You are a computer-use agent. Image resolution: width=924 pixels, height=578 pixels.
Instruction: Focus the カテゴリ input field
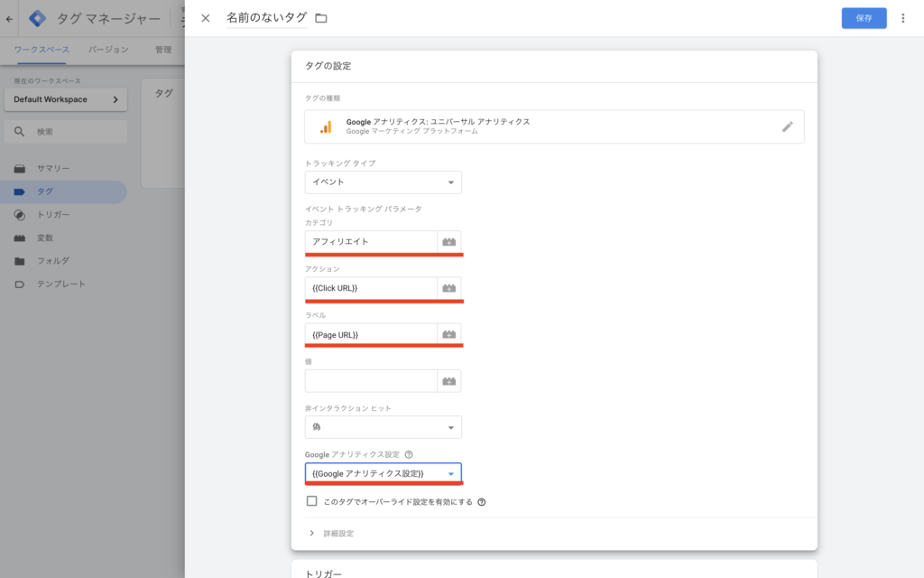tap(371, 242)
